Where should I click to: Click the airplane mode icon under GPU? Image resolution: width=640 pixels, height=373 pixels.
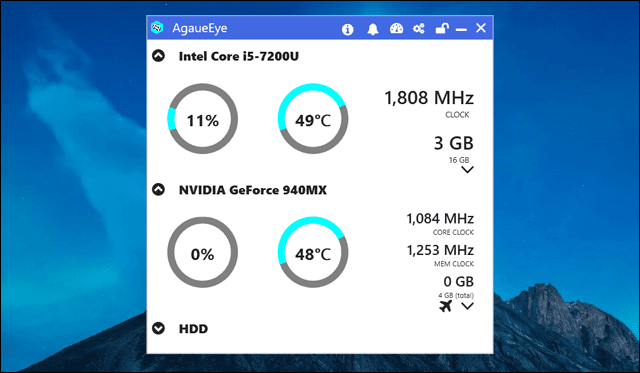click(x=446, y=306)
